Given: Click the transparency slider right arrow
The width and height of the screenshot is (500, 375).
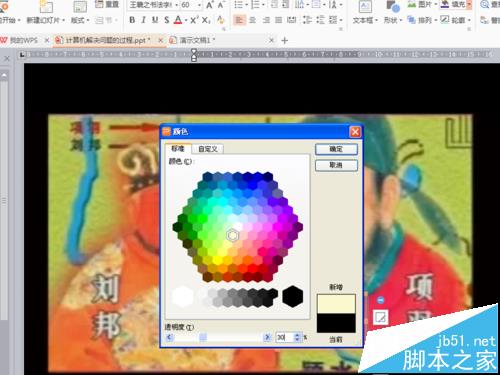Looking at the screenshot, I should [x=267, y=337].
